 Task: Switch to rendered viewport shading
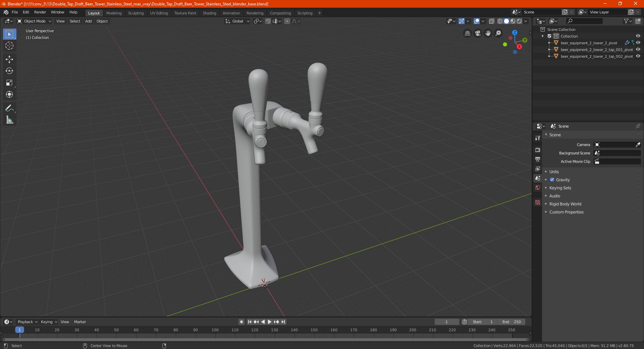[x=519, y=21]
